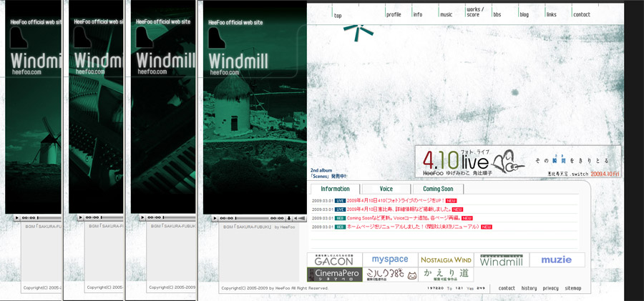The height and width of the screenshot is (301, 644).
Task: Click the seek bar in the synth keyboard panel
Action: [179, 217]
